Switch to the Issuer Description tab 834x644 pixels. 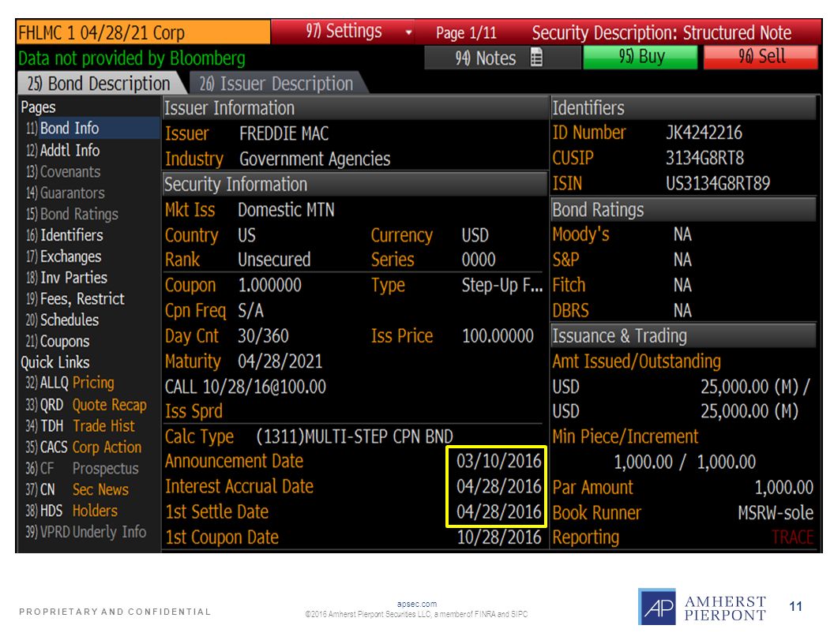(276, 84)
